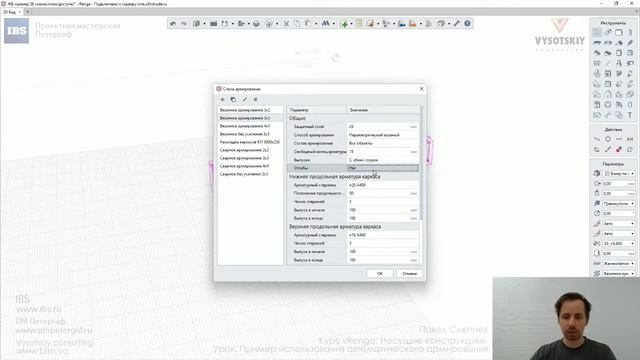Click the red action icon under Действия
Viewport: 640px width, 360px height.
coord(619,149)
